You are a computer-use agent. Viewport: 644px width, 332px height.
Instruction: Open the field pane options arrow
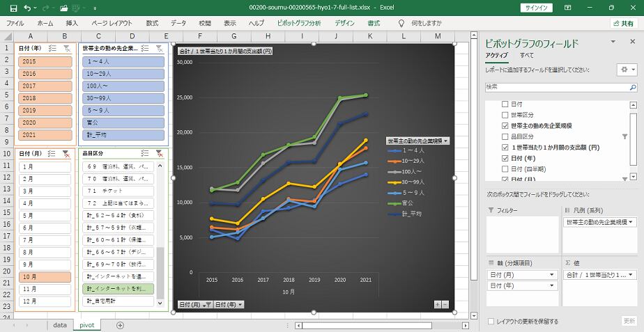[613, 42]
